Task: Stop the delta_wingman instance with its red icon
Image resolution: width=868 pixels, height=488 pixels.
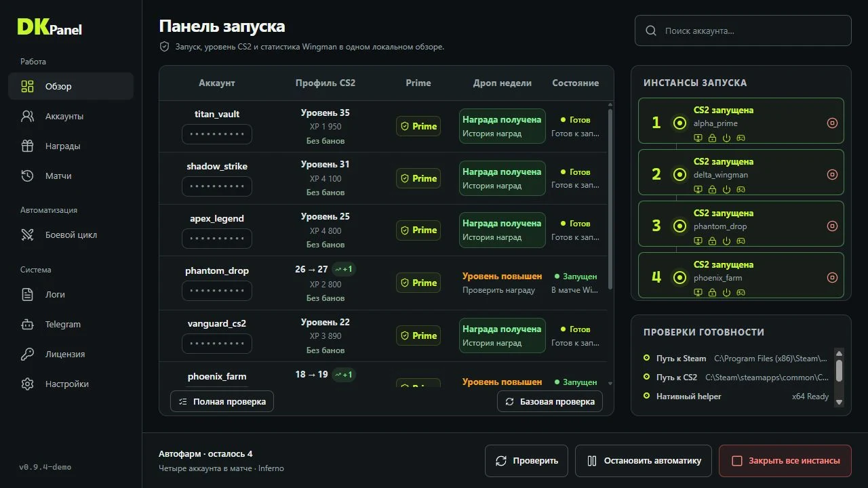Action: (833, 174)
